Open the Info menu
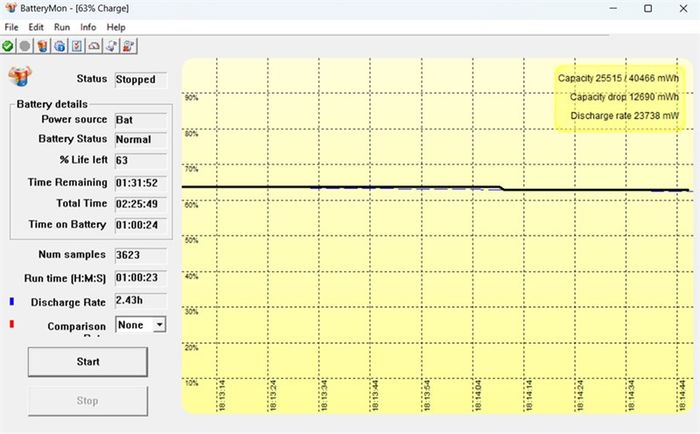The image size is (700, 434). [x=88, y=27]
